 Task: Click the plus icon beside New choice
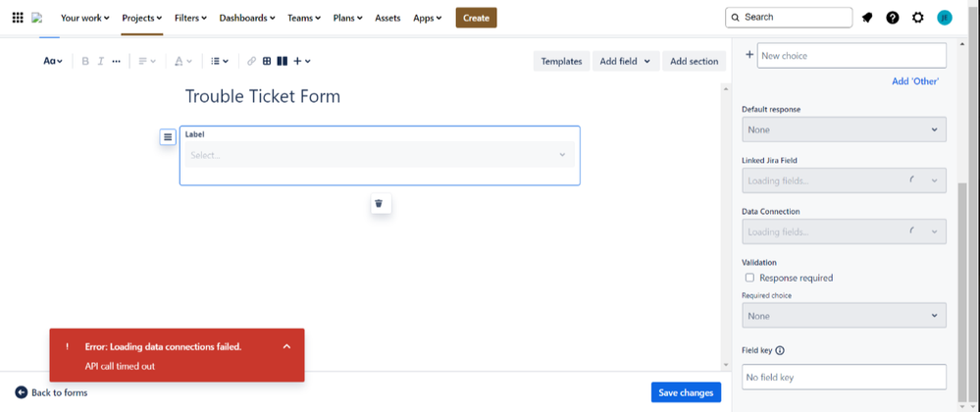(749, 55)
